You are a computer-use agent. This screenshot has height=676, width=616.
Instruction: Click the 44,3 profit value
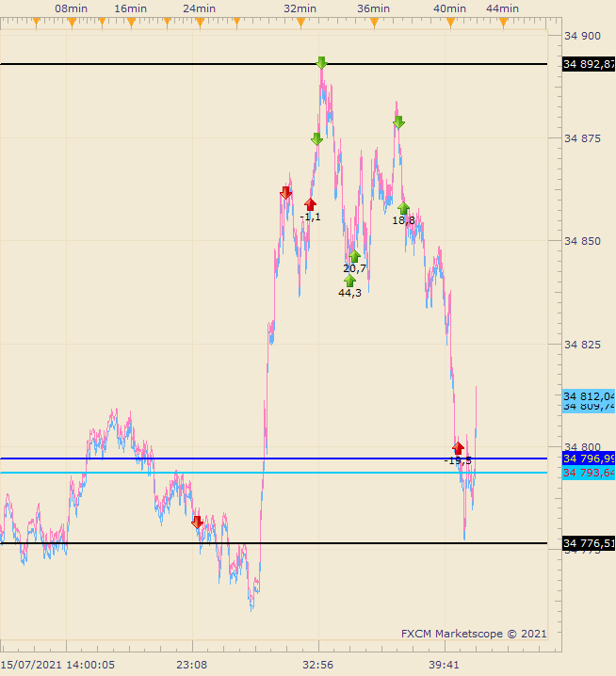tap(349, 293)
